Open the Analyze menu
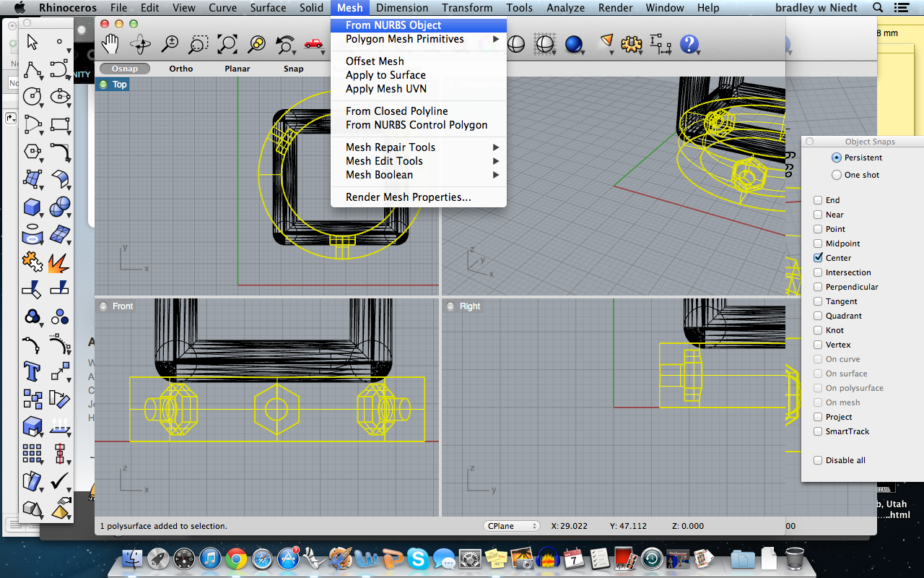Viewport: 924px width, 578px height. (x=565, y=8)
